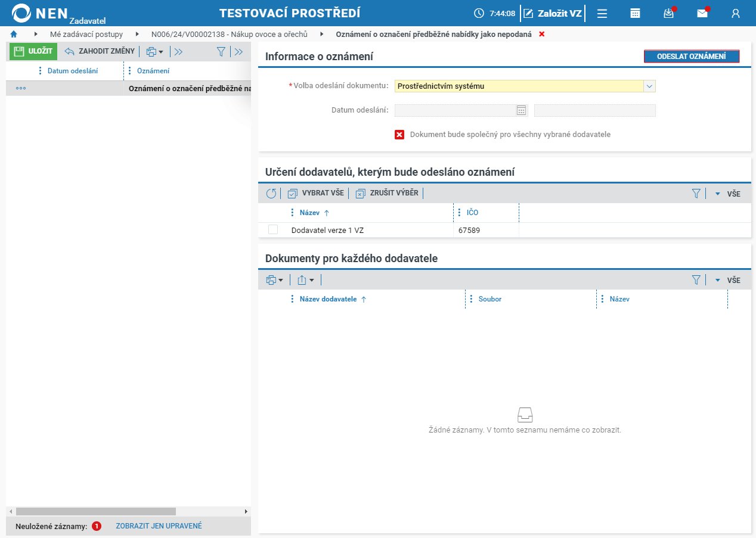Click the filter icon in suppliers section

click(x=696, y=193)
